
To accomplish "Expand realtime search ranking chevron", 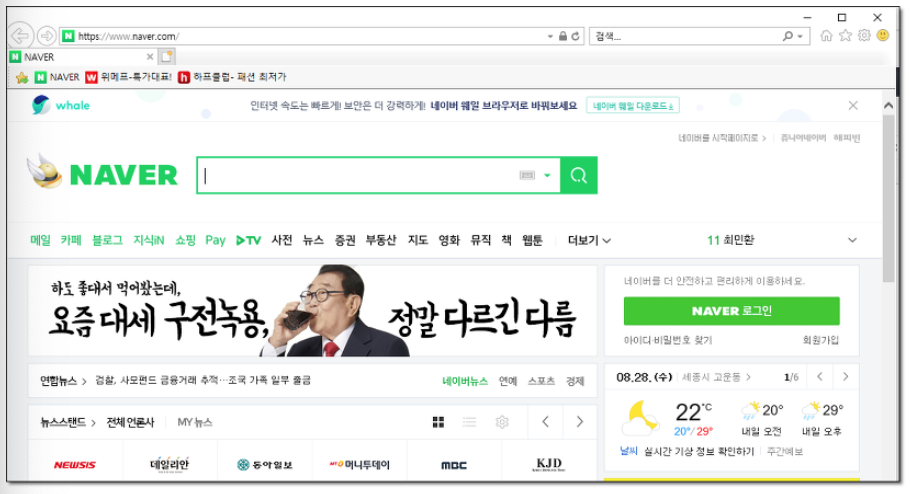I will click(x=852, y=240).
